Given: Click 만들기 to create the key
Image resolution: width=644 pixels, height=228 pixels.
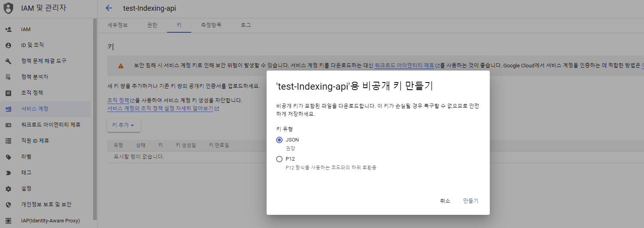Looking at the screenshot, I should [471, 201].
